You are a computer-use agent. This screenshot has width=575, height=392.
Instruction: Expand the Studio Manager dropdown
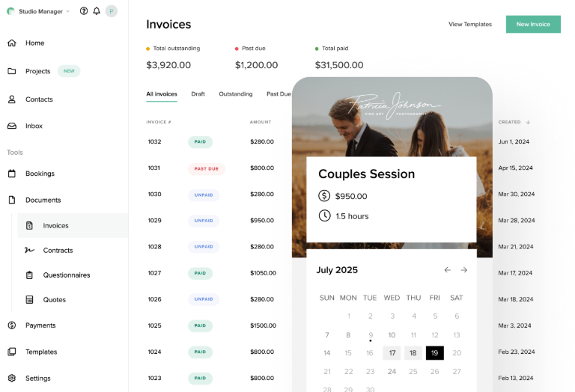point(67,11)
